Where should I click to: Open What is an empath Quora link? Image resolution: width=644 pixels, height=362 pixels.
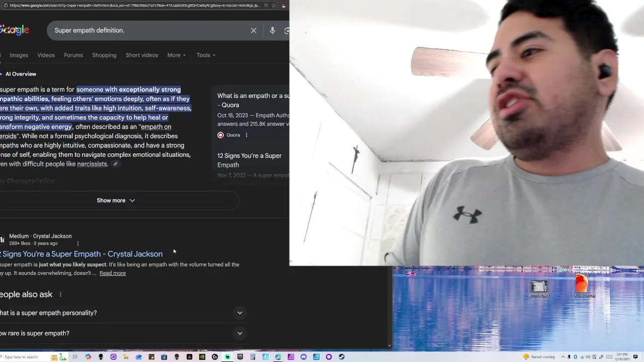253,101
